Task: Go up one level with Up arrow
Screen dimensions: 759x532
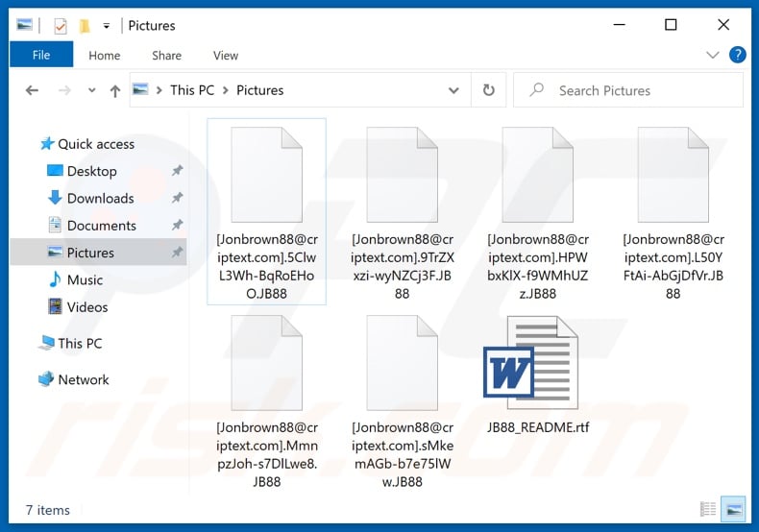Action: coord(114,90)
